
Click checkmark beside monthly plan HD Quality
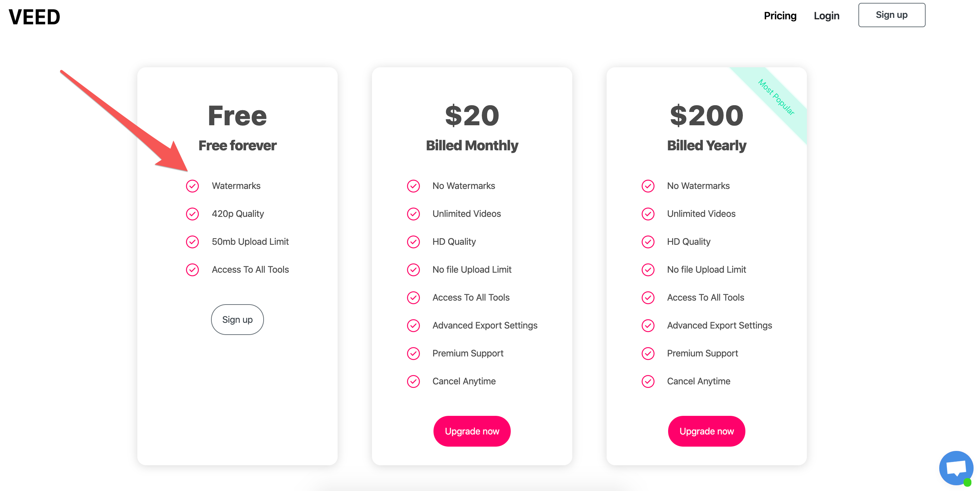(413, 242)
